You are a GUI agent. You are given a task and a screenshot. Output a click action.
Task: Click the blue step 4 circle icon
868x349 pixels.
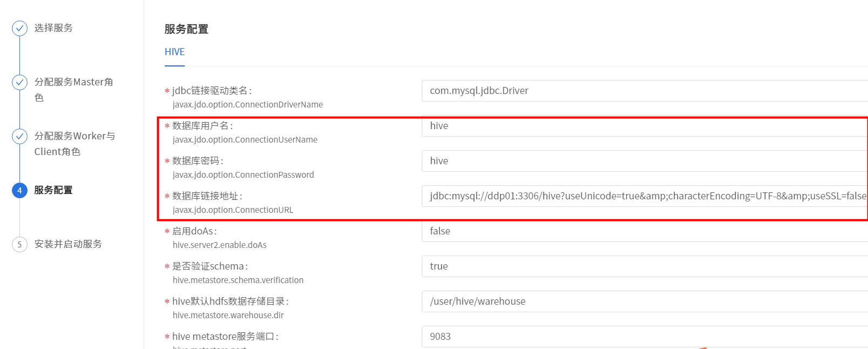tap(20, 190)
